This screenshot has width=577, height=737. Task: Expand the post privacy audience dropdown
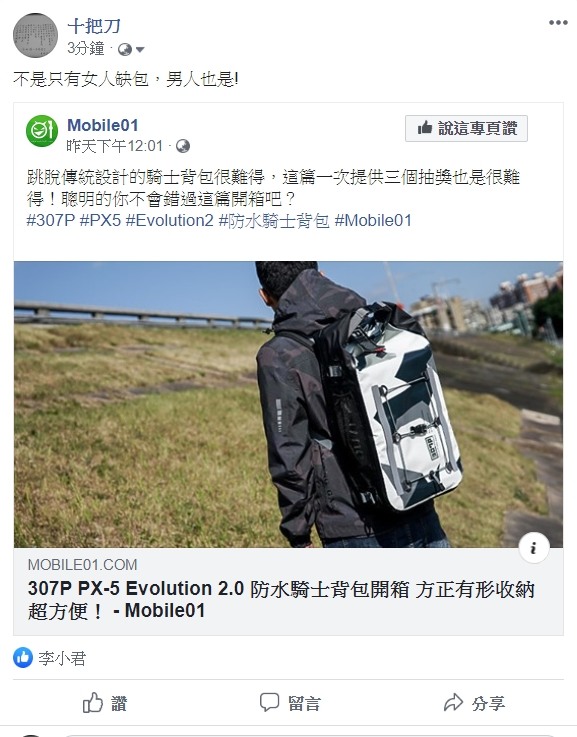pyautogui.click(x=131, y=49)
